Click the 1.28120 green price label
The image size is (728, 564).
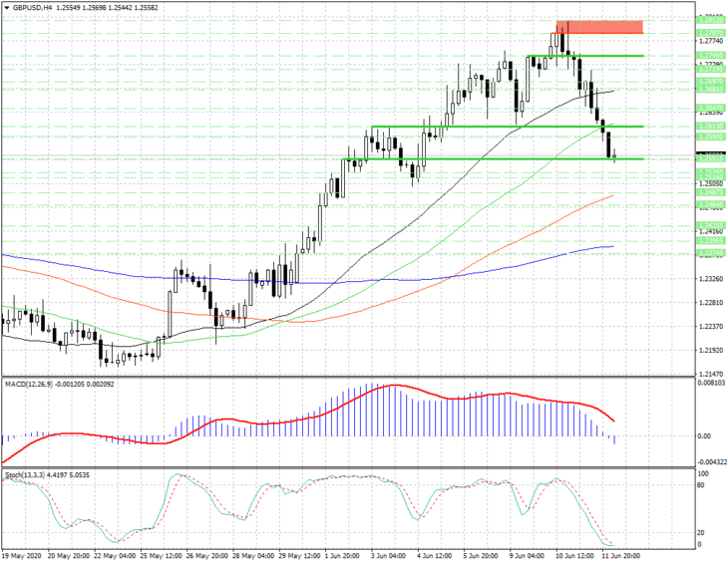click(x=710, y=20)
